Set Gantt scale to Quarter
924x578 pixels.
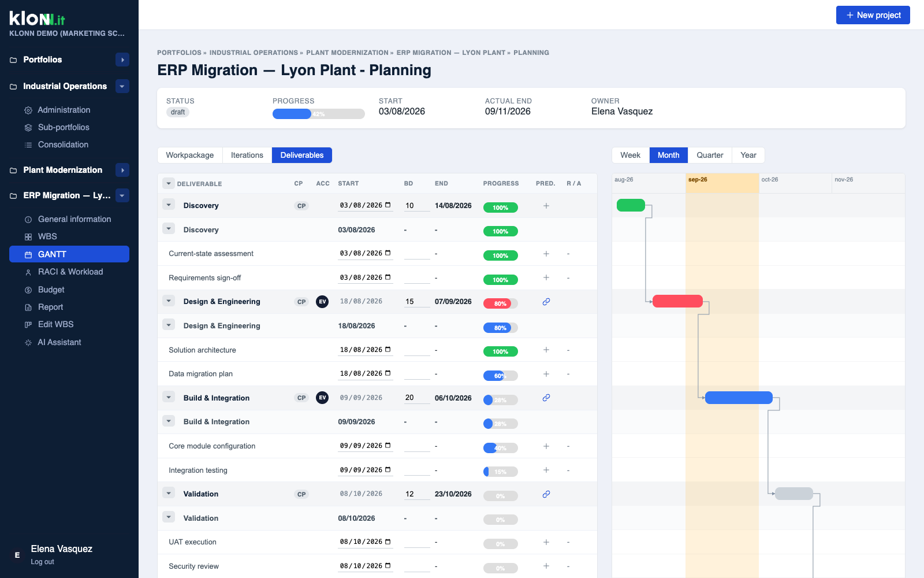[x=710, y=155]
